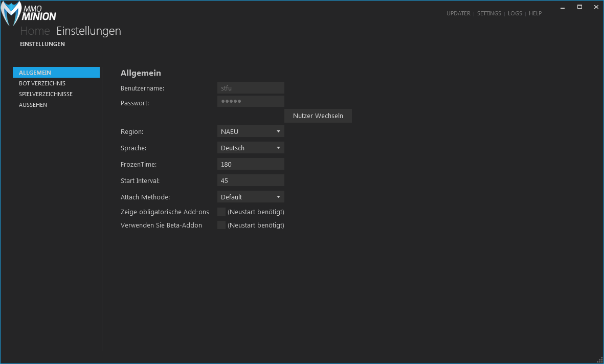This screenshot has width=604, height=364.
Task: Click into the FrozenTime field
Action: (x=251, y=164)
